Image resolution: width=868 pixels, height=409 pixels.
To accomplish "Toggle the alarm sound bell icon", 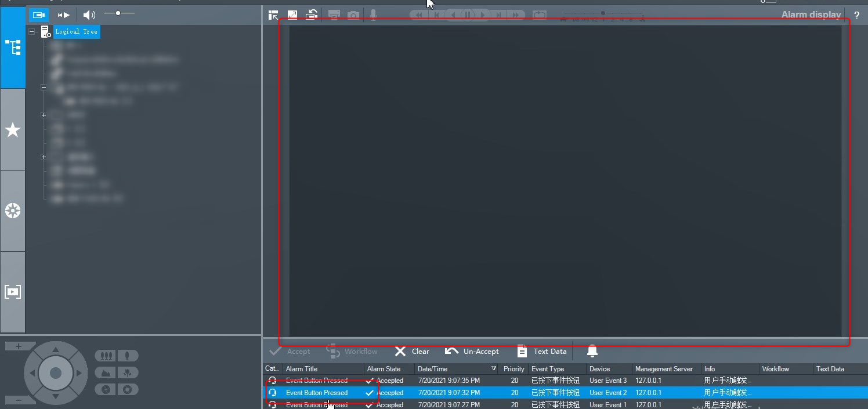I will [592, 351].
